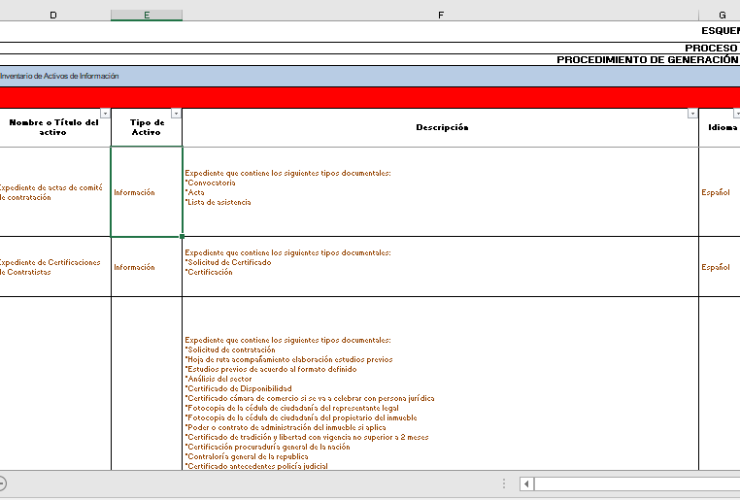The height and width of the screenshot is (500, 740).
Task: Select description cell with Solicitud de Certificado
Action: tap(440, 267)
